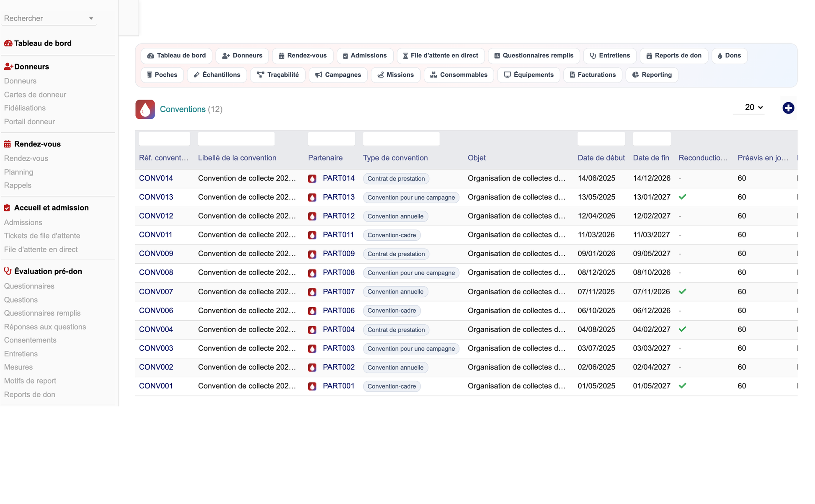Click the Tableau de bord sidebar gauge icon
Viewport: 815px width, 504px height.
[8, 43]
